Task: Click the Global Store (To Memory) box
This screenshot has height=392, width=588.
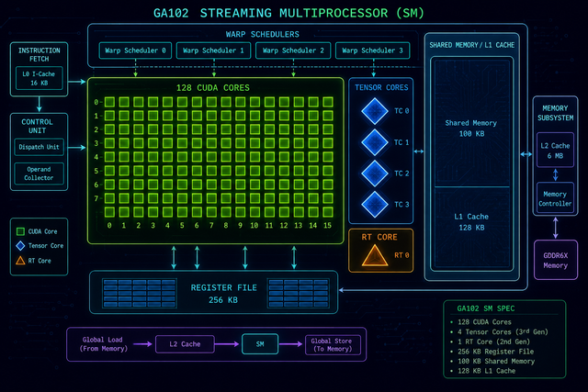Action: click(333, 345)
